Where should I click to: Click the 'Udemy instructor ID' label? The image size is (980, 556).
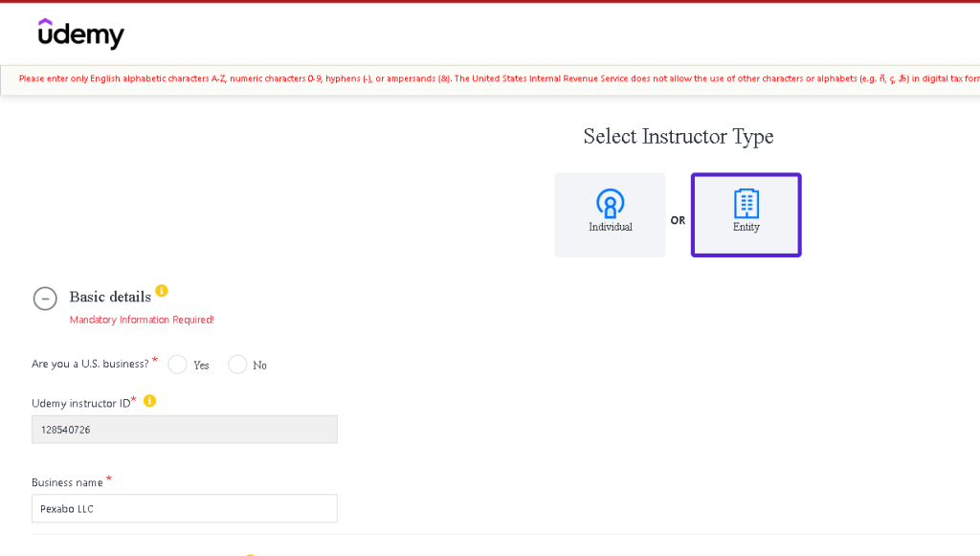click(x=80, y=403)
